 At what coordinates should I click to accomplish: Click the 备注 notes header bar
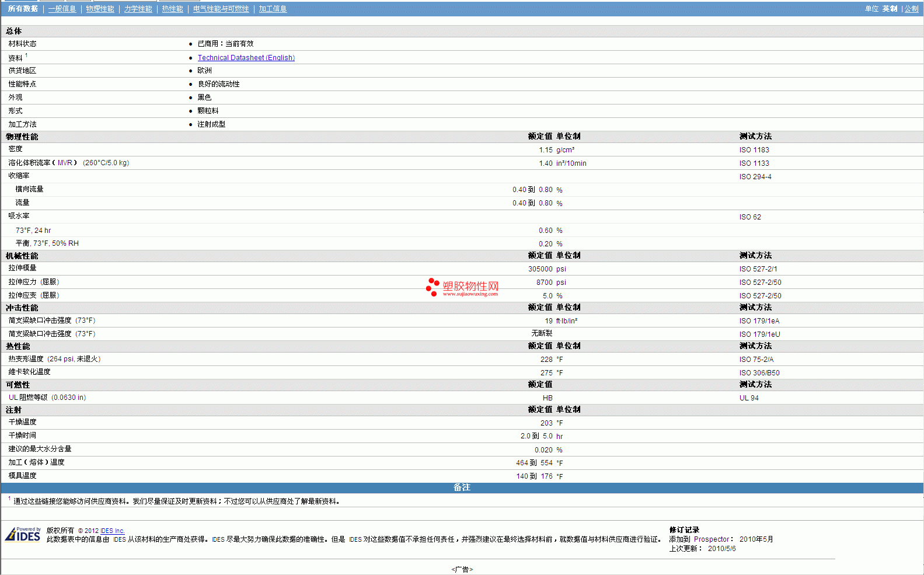[x=462, y=487]
